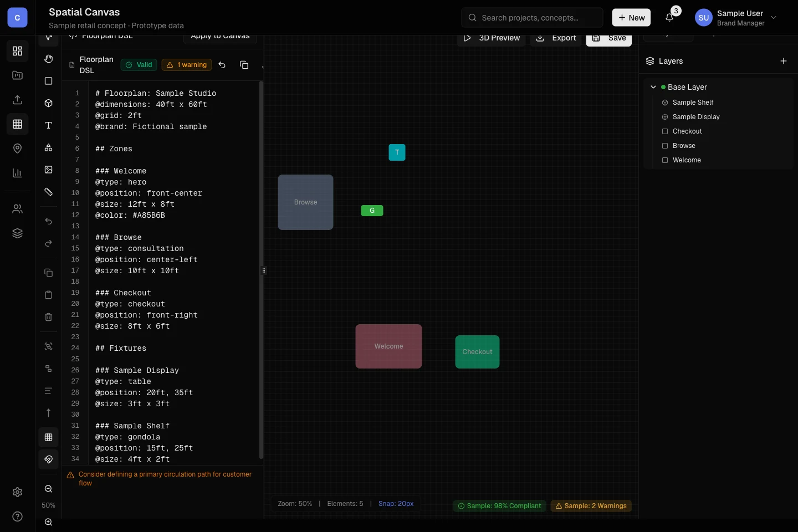The width and height of the screenshot is (798, 532).
Task: Click the trash delete icon
Action: click(x=49, y=317)
